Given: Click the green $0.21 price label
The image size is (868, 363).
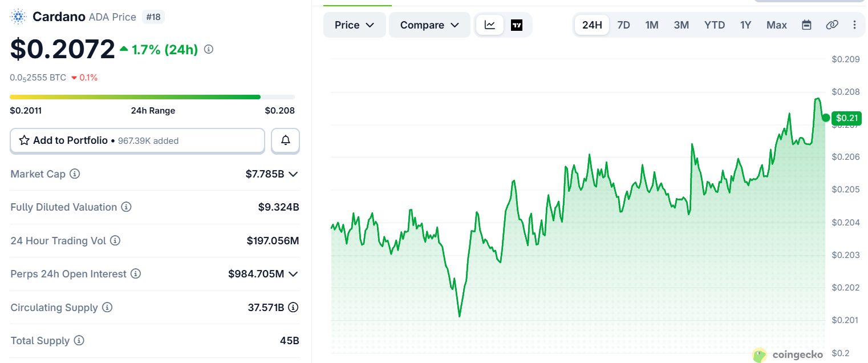Looking at the screenshot, I should pos(847,118).
